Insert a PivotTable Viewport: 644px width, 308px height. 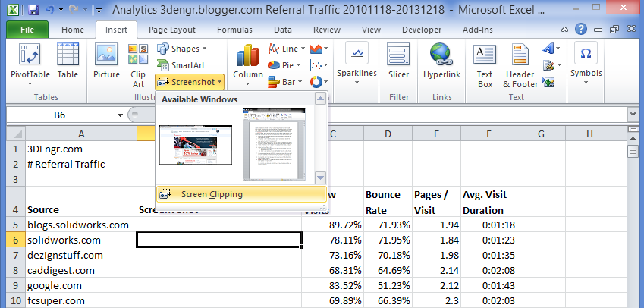tap(30, 65)
